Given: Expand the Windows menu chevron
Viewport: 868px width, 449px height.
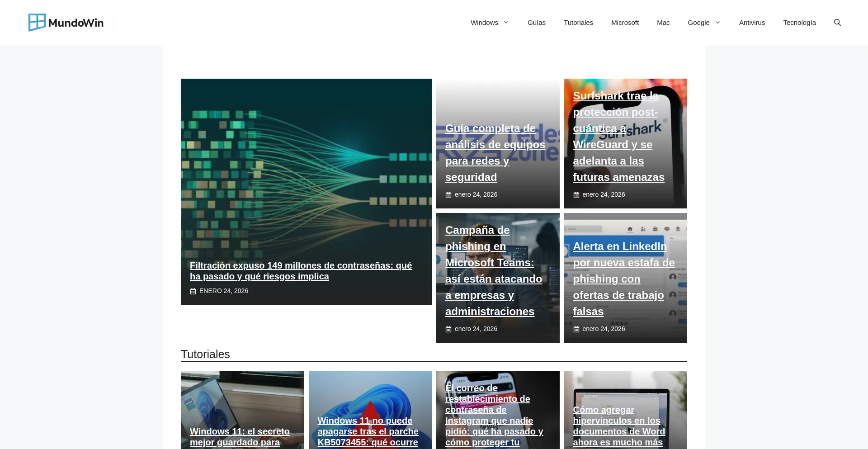Looking at the screenshot, I should (x=506, y=23).
